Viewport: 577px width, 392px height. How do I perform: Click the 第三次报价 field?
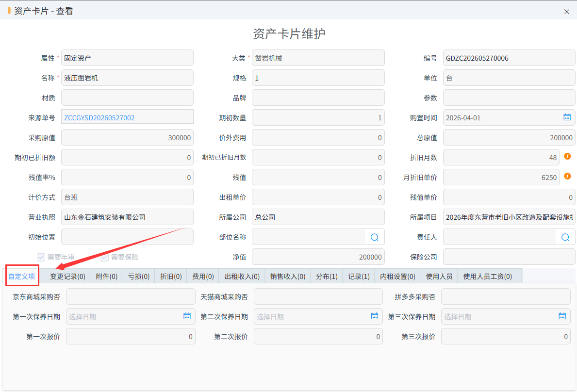pyautogui.click(x=506, y=336)
